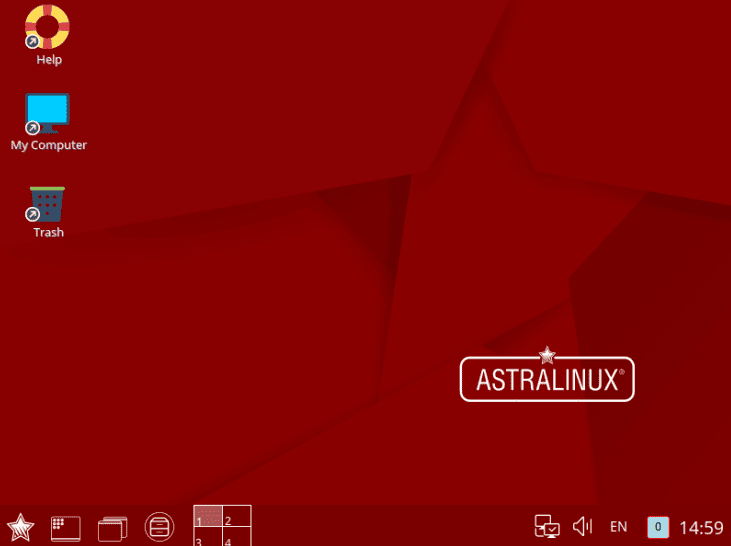
Task: Click the 'Trash' label text
Action: (48, 232)
